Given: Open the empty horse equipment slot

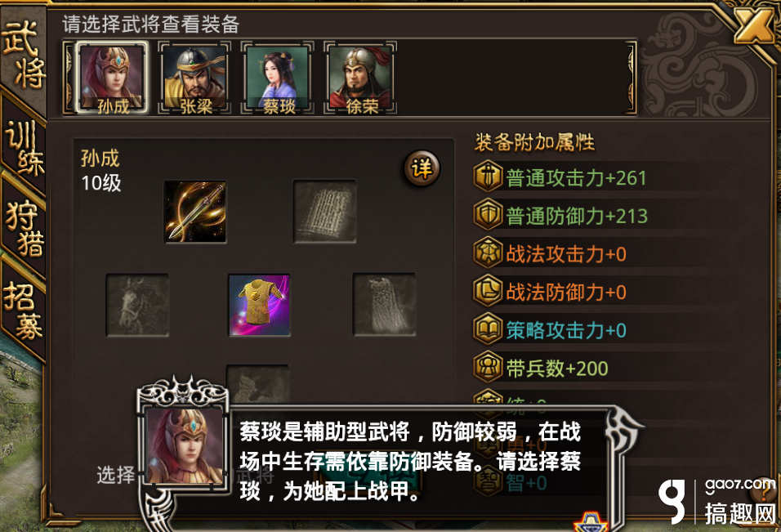Looking at the screenshot, I should (137, 305).
